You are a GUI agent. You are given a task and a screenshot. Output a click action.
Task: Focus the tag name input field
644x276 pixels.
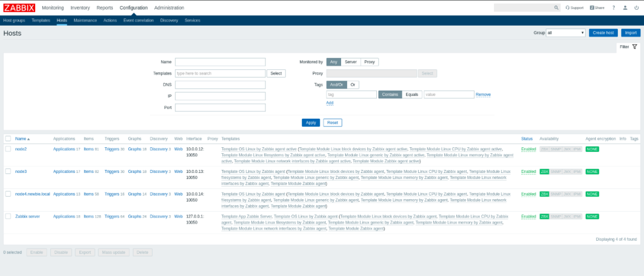coord(352,94)
